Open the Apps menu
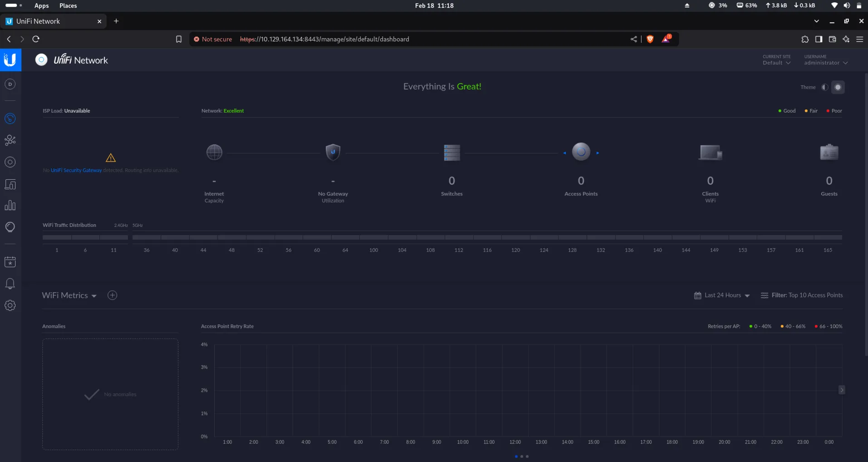Image resolution: width=868 pixels, height=462 pixels. 41,5
